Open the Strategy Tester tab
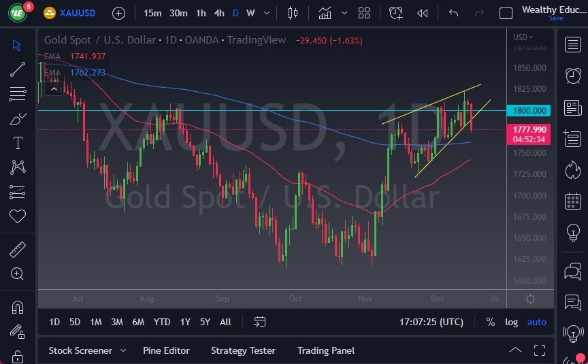 tap(243, 350)
